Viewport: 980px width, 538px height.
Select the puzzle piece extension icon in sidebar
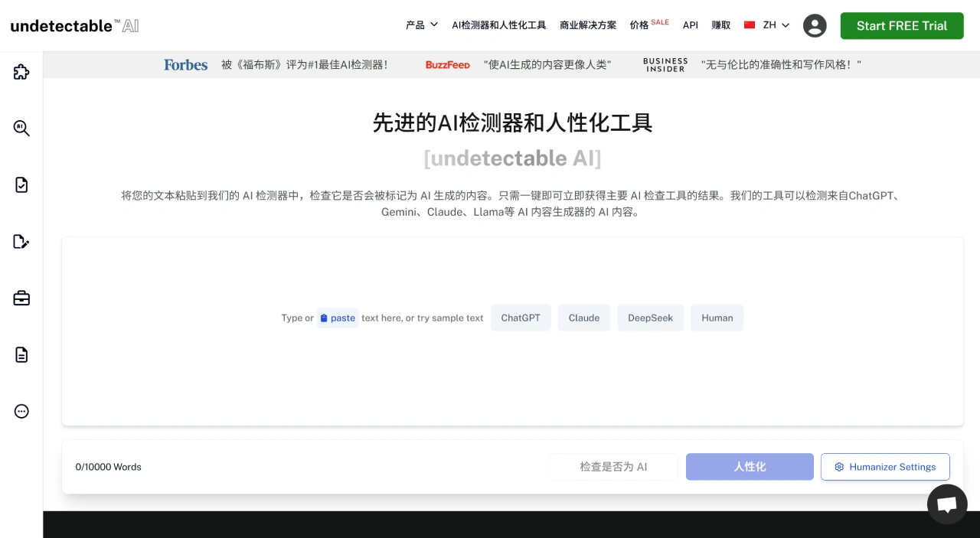(x=21, y=72)
